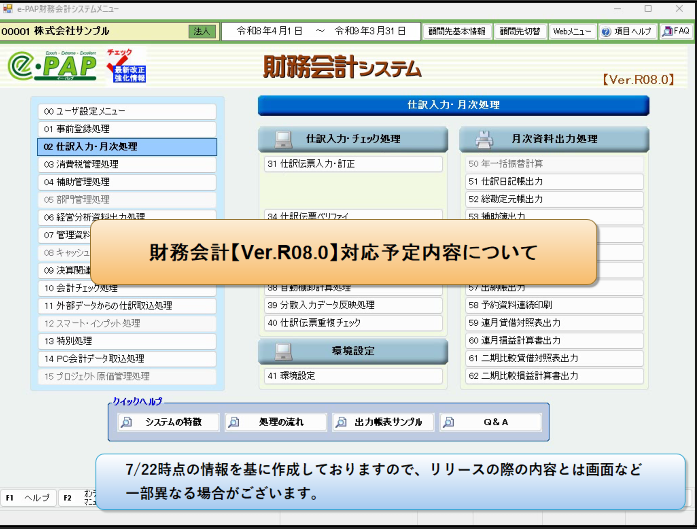Click the computer icon beside 環境設定 header
The height and width of the screenshot is (529, 697).
point(283,351)
